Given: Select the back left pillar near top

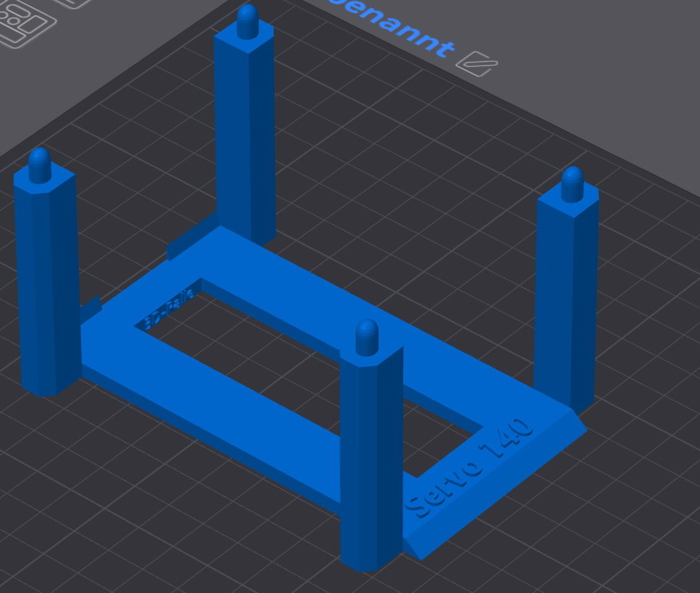Looking at the screenshot, I should coord(245,127).
